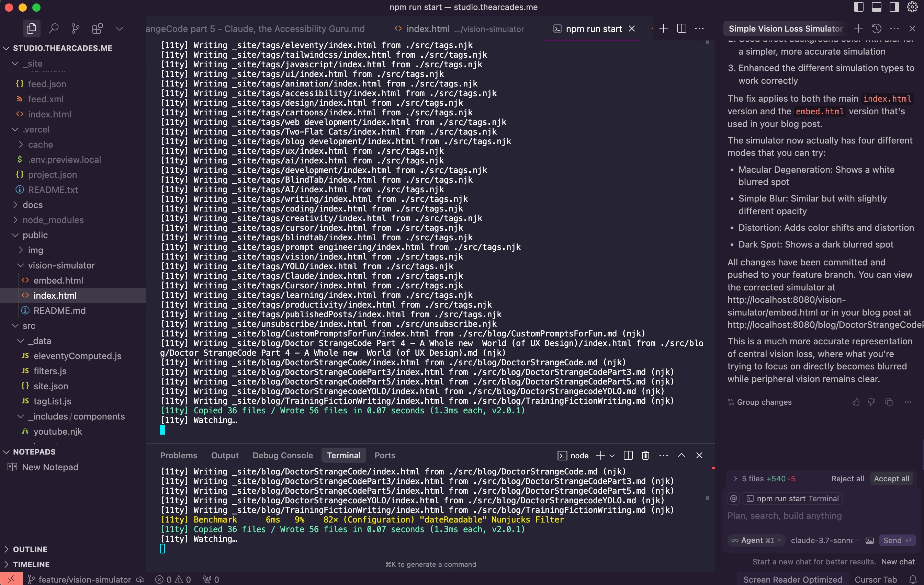924x585 pixels.
Task: Open notifications bell in status bar
Action: 913,579
